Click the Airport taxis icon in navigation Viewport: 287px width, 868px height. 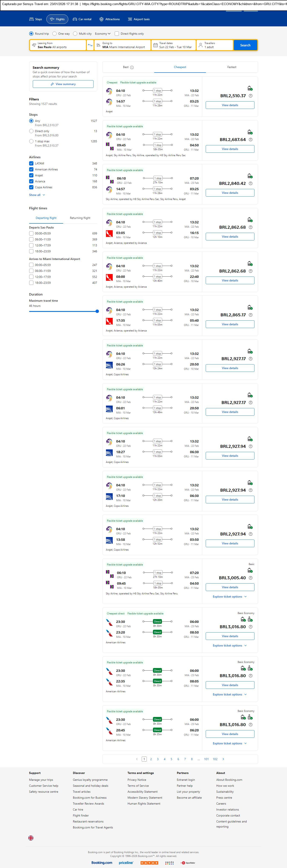[x=130, y=19]
